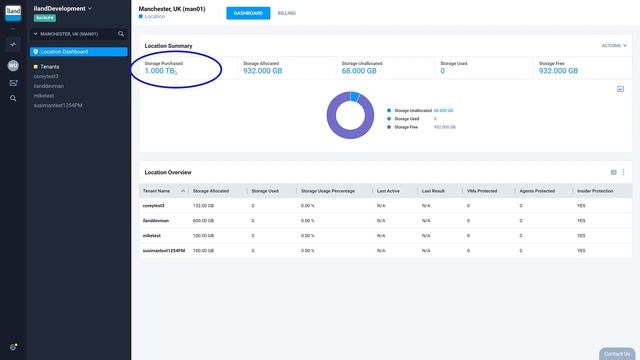The height and width of the screenshot is (360, 640).
Task: Sort by Storage Allocated column header
Action: tap(211, 191)
